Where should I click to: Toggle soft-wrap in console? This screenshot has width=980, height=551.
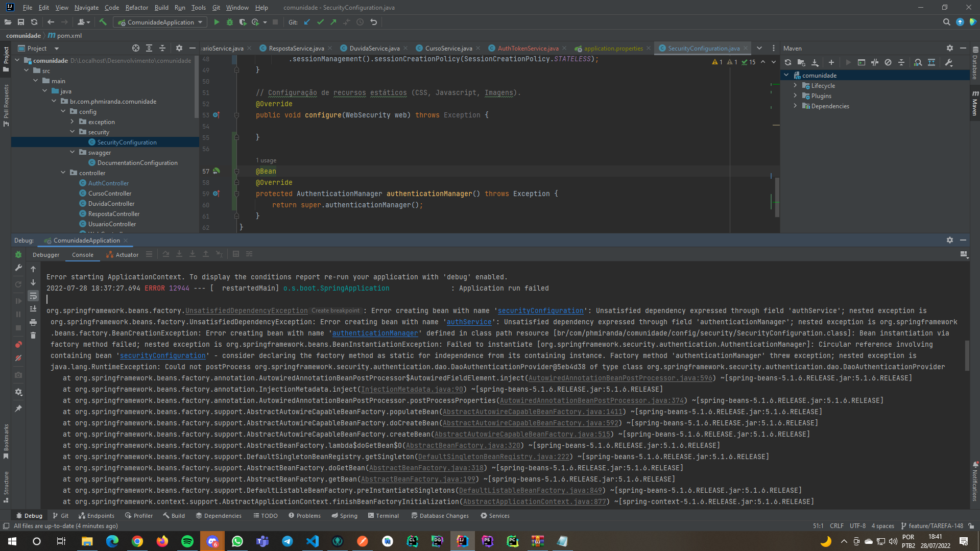[x=33, y=296]
